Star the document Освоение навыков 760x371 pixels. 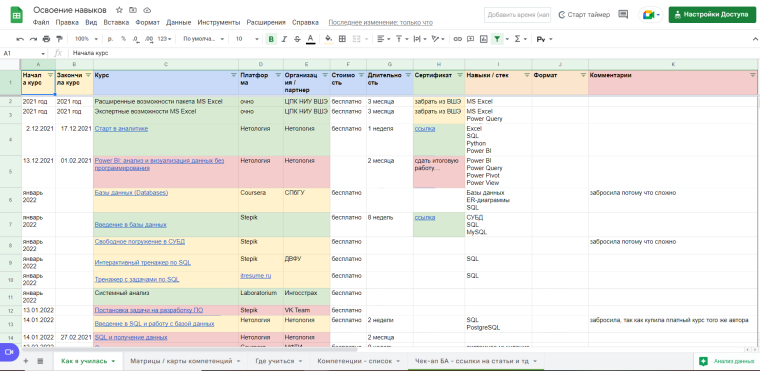click(119, 10)
